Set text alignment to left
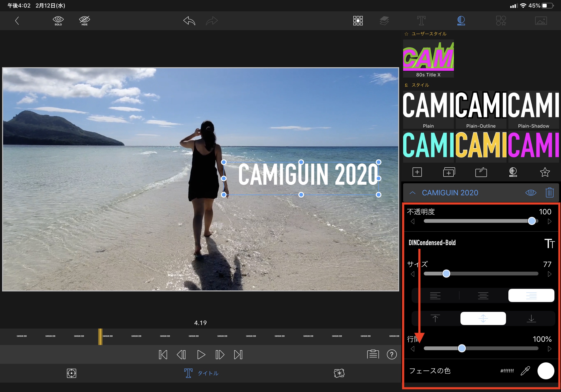Viewport: 561px width, 392px height. tap(435, 295)
